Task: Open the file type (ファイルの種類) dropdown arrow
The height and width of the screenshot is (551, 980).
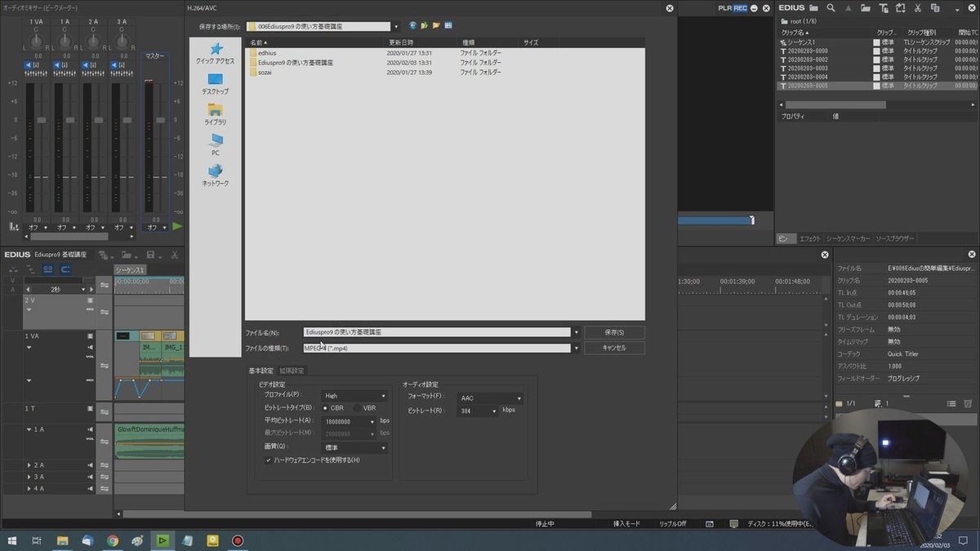Action: click(577, 348)
